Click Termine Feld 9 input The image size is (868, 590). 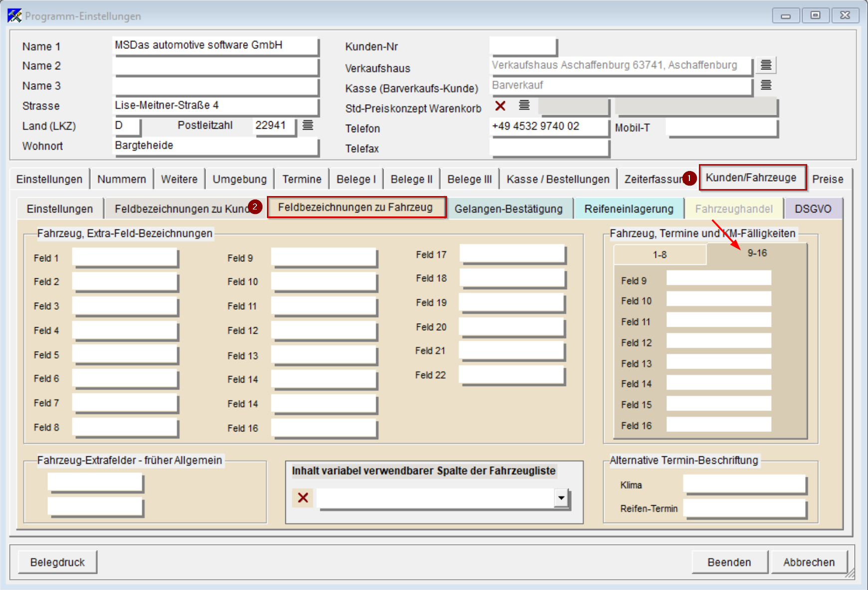coord(719,278)
